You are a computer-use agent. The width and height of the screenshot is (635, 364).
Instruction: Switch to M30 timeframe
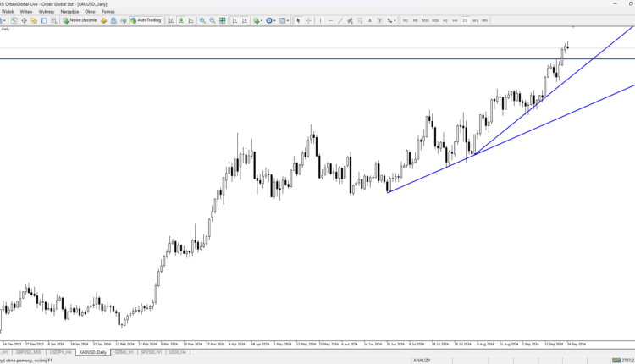[435, 20]
